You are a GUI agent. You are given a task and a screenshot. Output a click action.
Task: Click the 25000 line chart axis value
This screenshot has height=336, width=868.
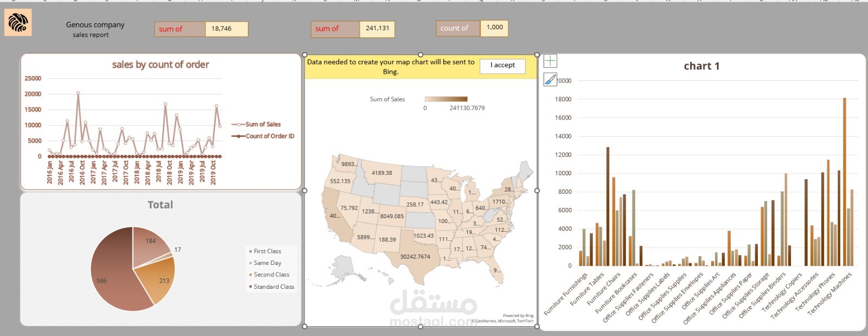(33, 79)
